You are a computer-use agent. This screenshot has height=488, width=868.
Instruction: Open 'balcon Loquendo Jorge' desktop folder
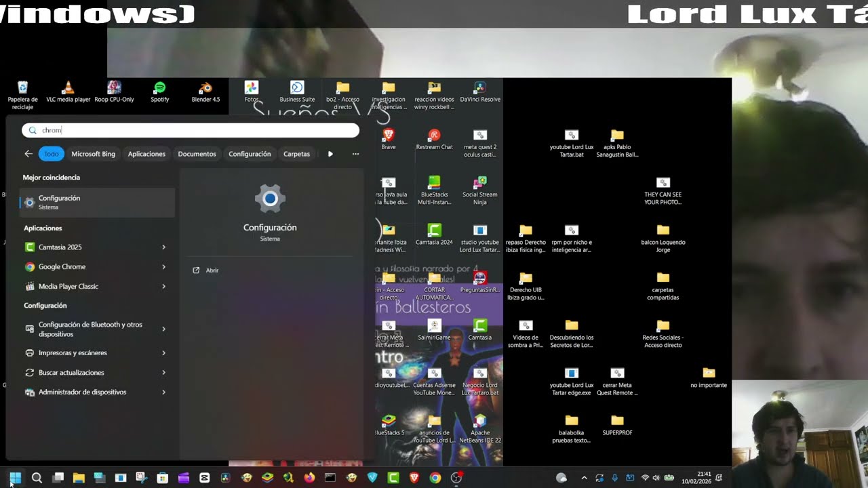tap(663, 238)
